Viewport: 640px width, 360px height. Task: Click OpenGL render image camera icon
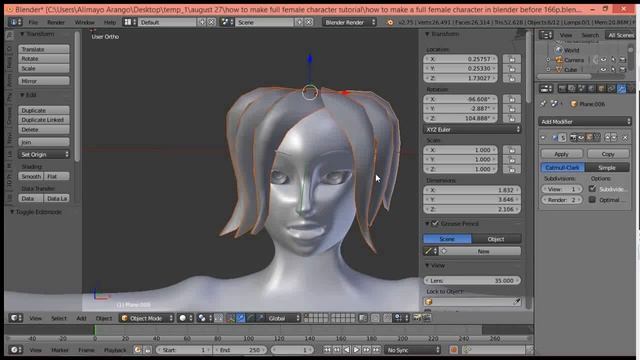tap(417, 318)
